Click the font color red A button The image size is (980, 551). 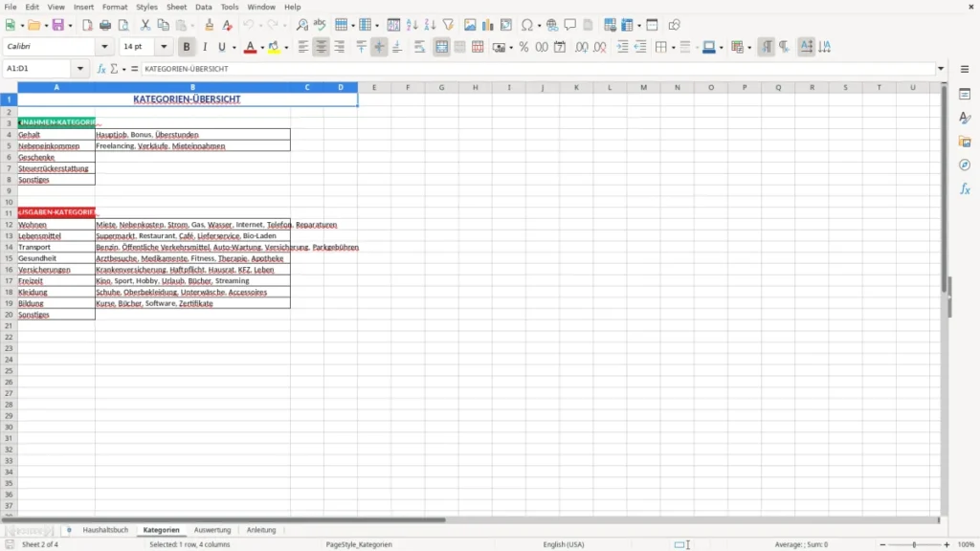click(250, 47)
